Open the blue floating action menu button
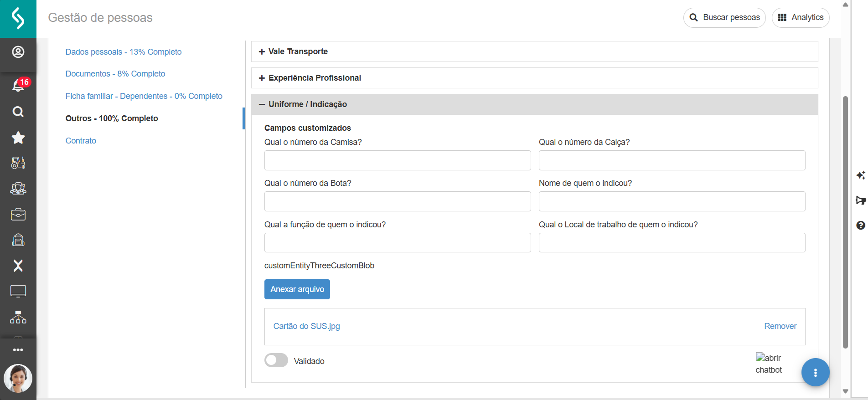This screenshot has height=400, width=868. (x=816, y=372)
